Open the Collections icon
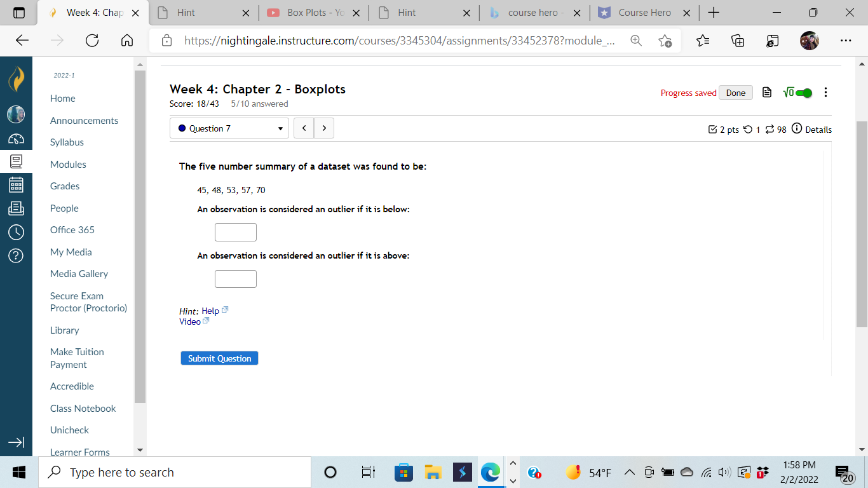The image size is (868, 488). 738,41
